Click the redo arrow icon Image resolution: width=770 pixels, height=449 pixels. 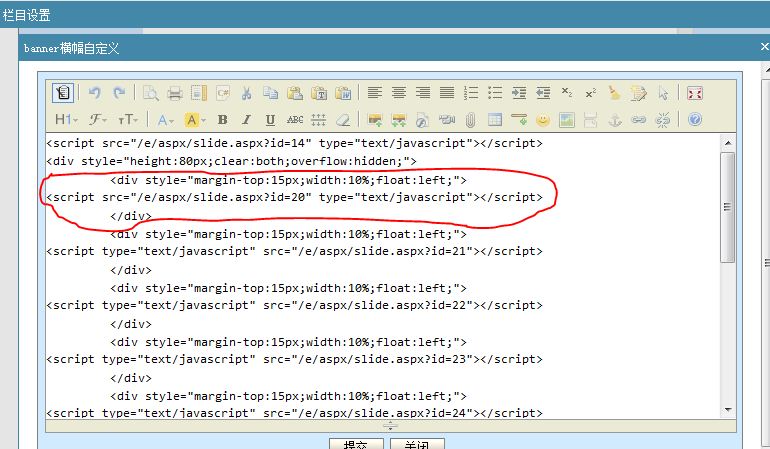[119, 93]
